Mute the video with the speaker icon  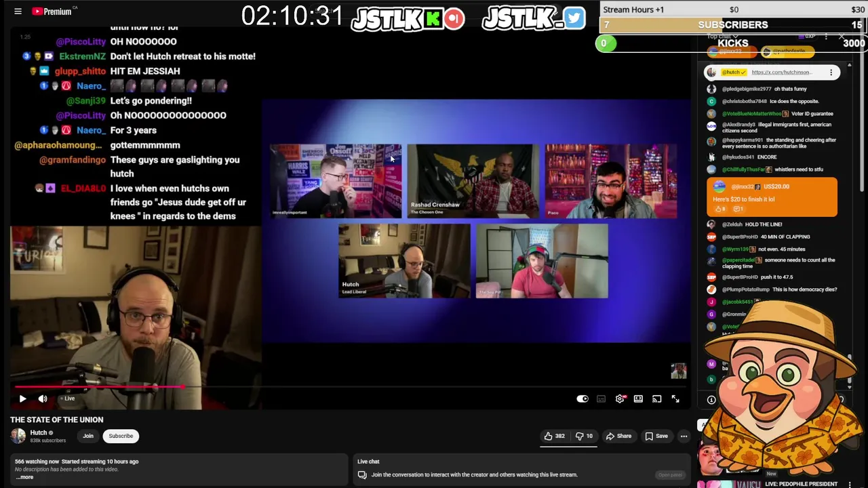[x=43, y=399]
